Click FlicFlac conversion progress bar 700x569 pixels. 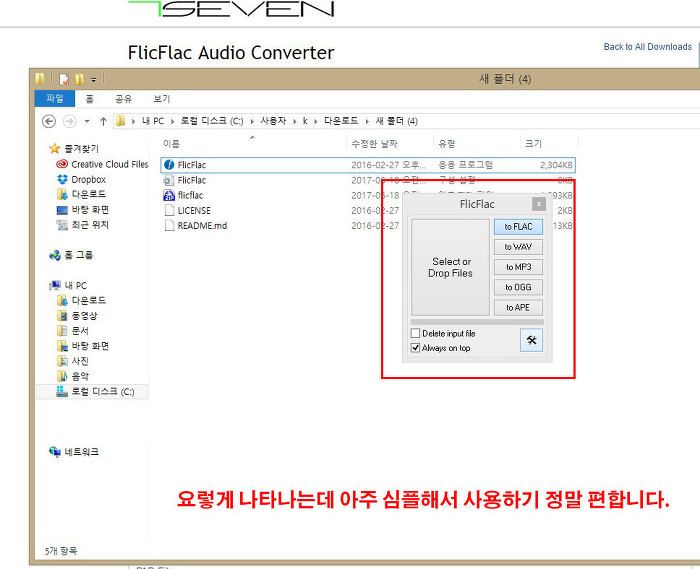click(x=477, y=322)
